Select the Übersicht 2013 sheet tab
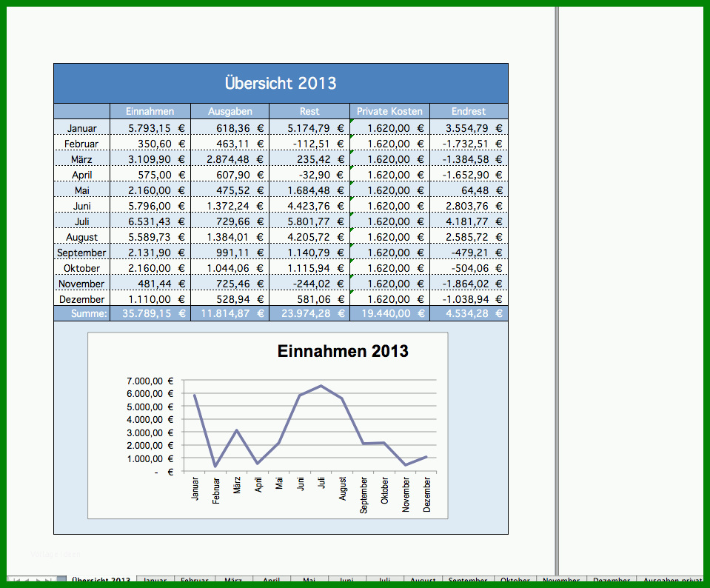 click(x=101, y=579)
